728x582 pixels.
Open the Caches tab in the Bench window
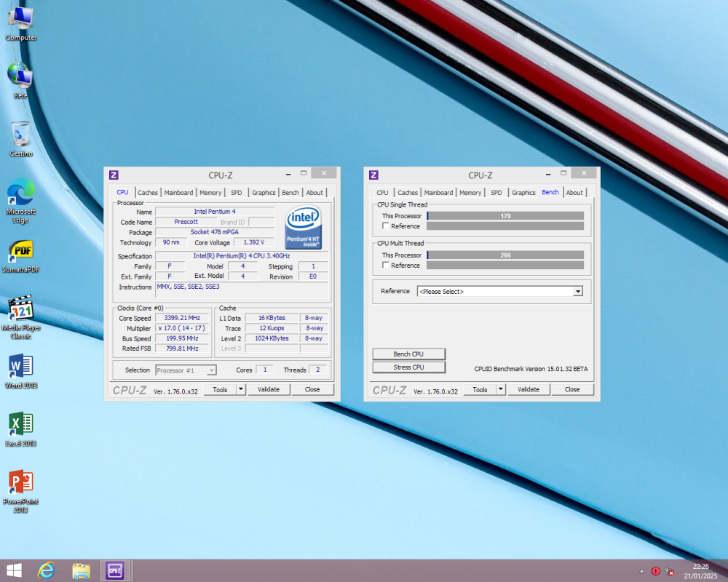408,192
